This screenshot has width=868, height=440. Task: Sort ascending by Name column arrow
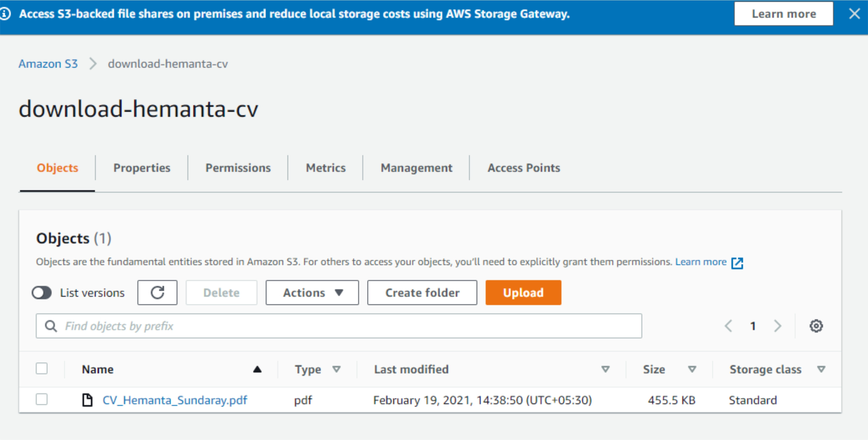coord(257,369)
